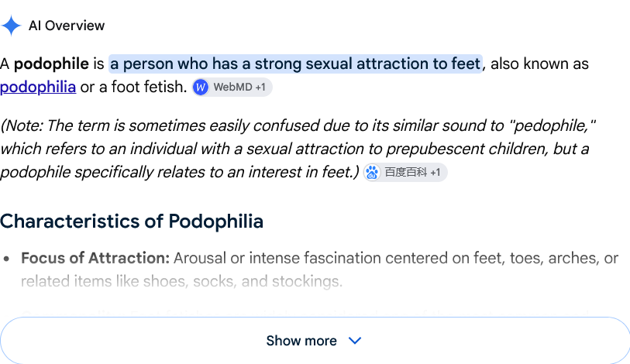Click the WebMD circular W logo icon
The height and width of the screenshot is (364, 630).
tap(201, 88)
